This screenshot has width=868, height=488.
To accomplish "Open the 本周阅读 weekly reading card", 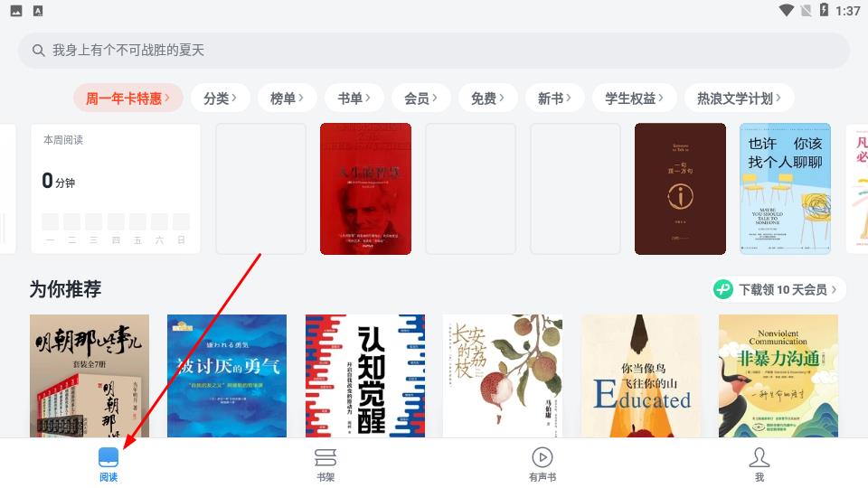I will click(115, 189).
